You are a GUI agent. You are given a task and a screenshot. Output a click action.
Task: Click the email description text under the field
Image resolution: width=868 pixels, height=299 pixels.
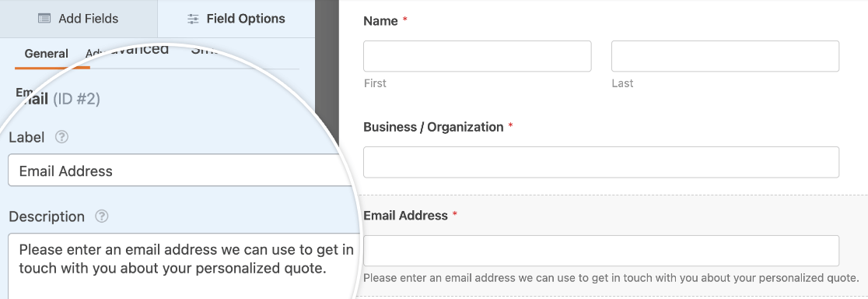611,278
